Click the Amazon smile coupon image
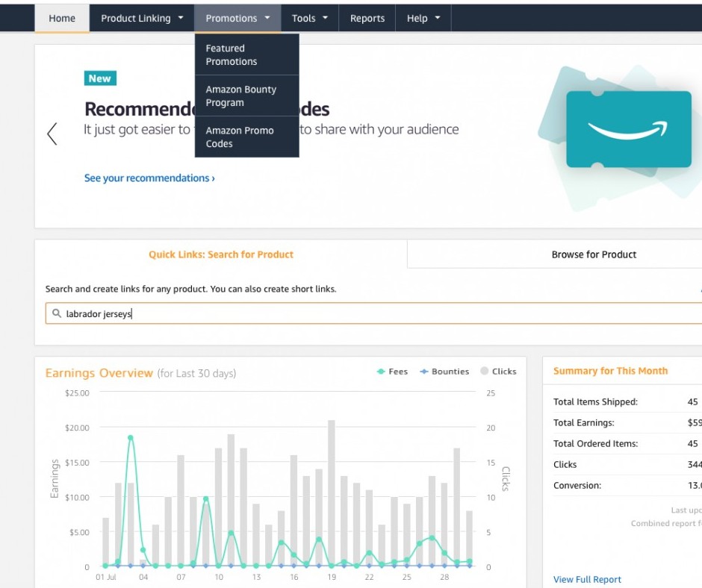702x588 pixels. pos(629,129)
